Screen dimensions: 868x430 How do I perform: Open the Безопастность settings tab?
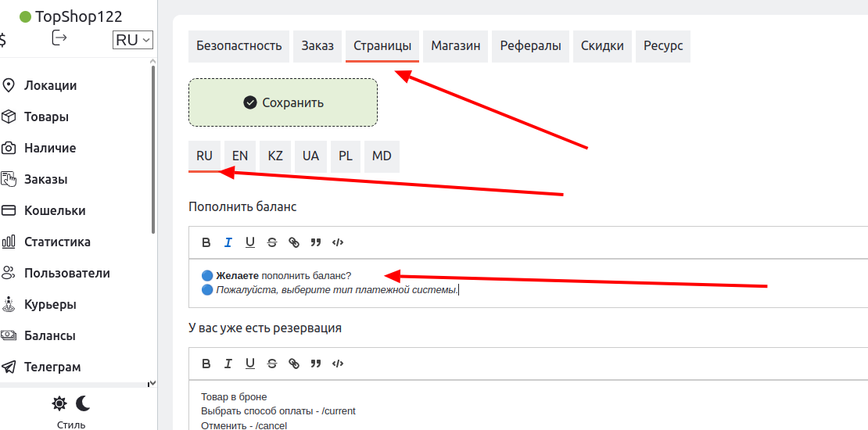coord(239,46)
